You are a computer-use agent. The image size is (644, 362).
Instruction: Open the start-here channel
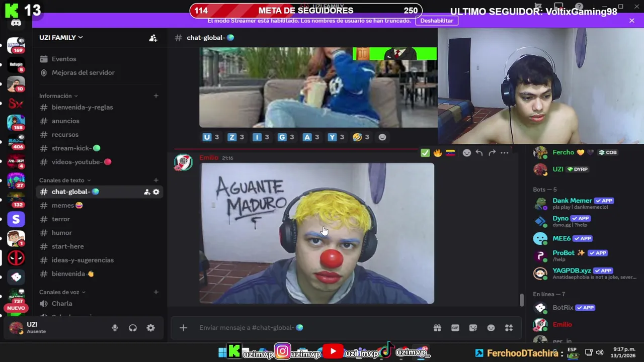(67, 246)
